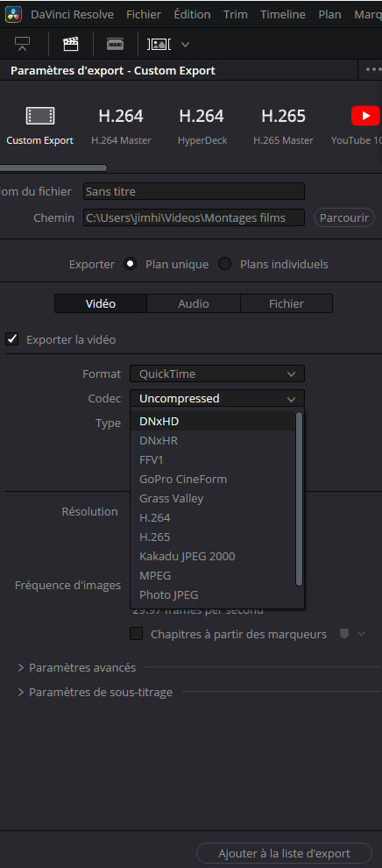Open the DaVinci Resolve menu

(72, 14)
